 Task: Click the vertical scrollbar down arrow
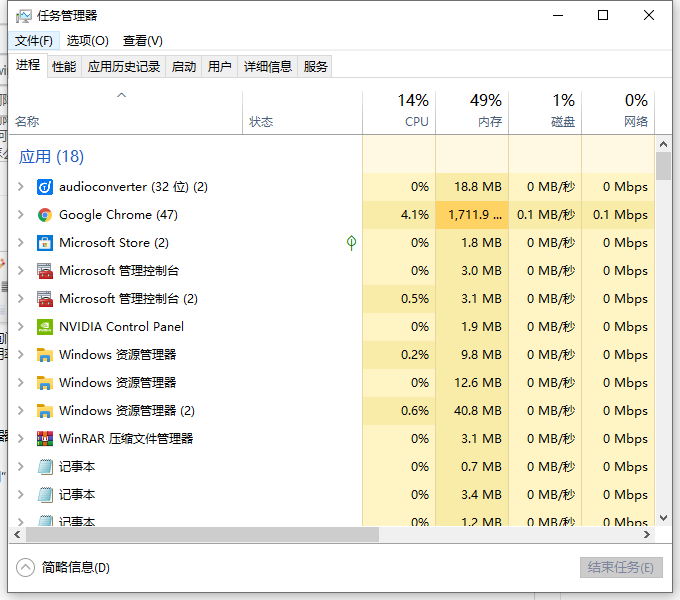pos(663,518)
